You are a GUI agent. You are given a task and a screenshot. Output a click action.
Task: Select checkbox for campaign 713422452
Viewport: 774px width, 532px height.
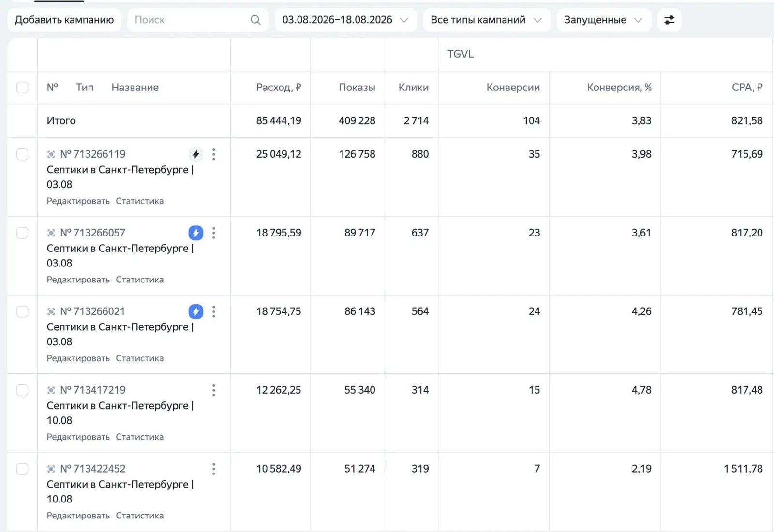22,469
